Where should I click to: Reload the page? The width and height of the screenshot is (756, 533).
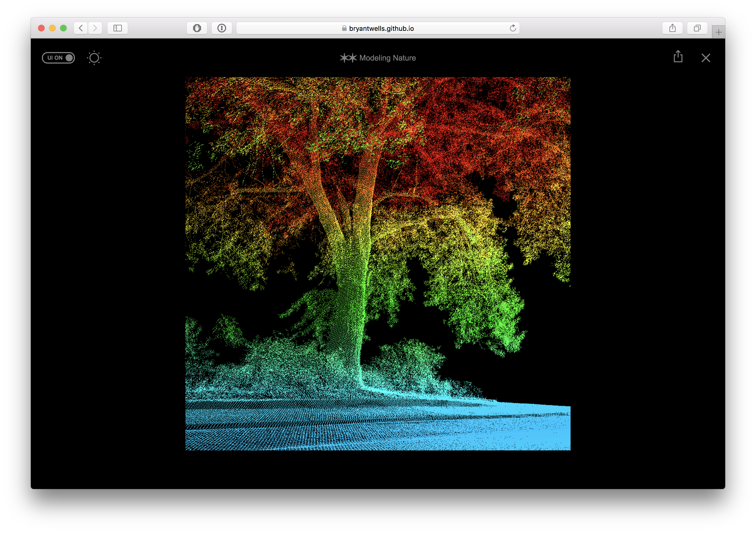coord(513,28)
